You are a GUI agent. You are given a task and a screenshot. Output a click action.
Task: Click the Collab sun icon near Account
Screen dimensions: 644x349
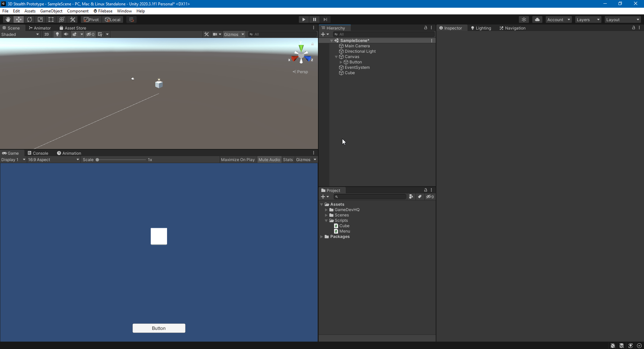[x=524, y=19]
